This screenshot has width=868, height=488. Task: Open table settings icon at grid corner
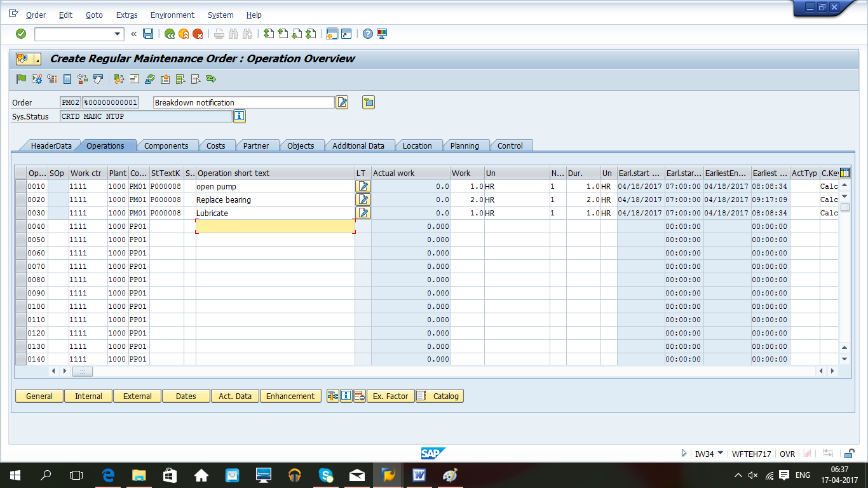click(x=844, y=173)
